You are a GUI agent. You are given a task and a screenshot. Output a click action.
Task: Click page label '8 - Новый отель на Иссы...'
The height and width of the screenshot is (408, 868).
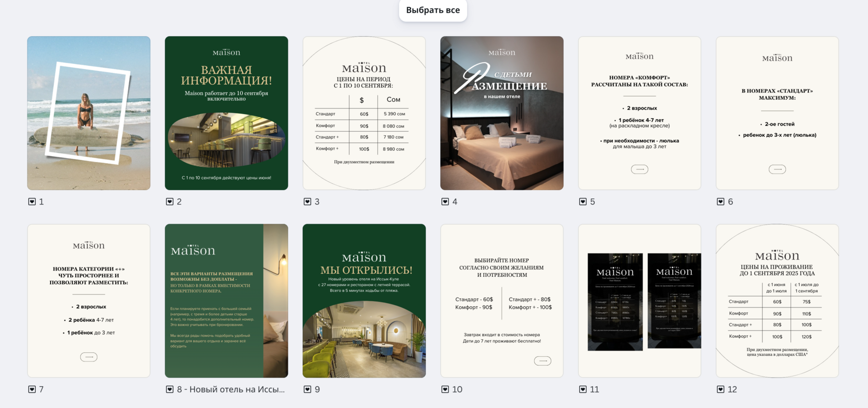click(231, 389)
